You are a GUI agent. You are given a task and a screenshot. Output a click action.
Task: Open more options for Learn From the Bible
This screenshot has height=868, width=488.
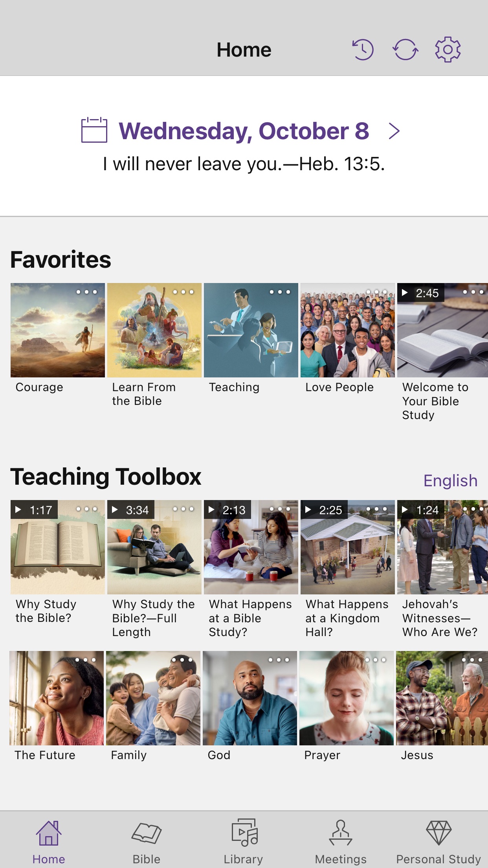(183, 292)
